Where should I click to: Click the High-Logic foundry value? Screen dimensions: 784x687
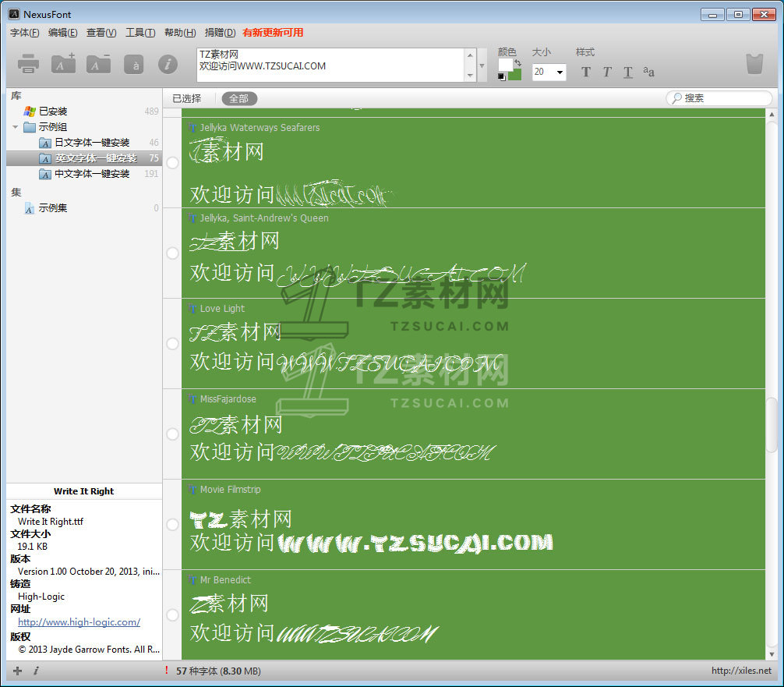41,597
